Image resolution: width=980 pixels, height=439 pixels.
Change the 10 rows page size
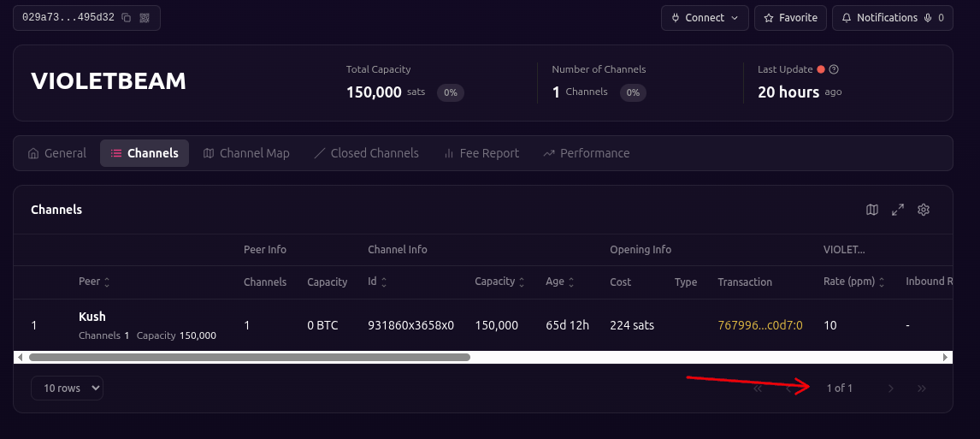(x=67, y=389)
